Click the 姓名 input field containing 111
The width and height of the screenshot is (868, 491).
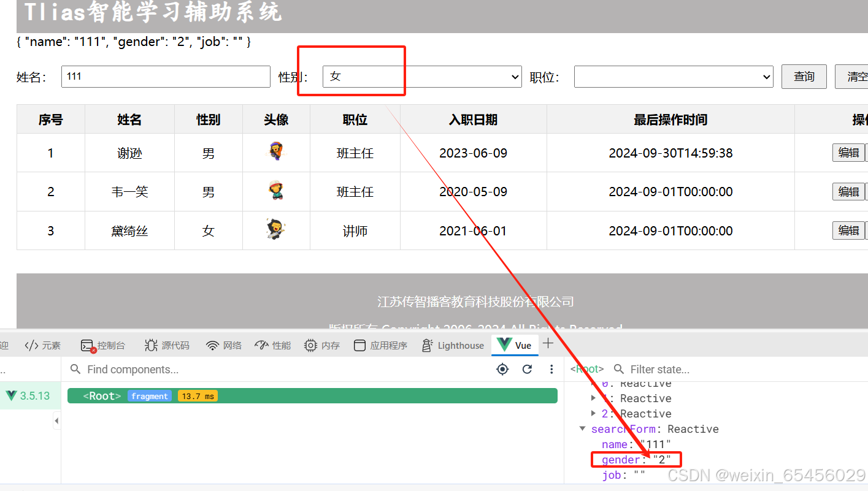click(x=166, y=77)
